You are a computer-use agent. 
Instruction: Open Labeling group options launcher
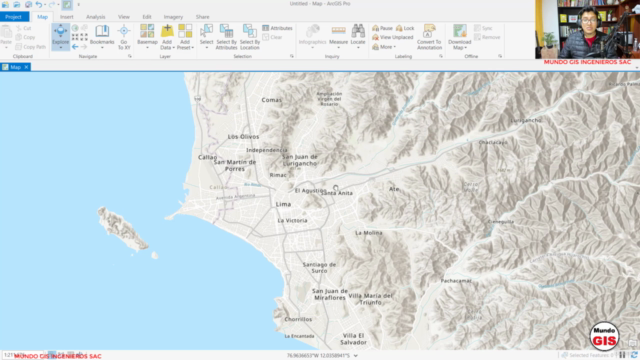tap(441, 56)
